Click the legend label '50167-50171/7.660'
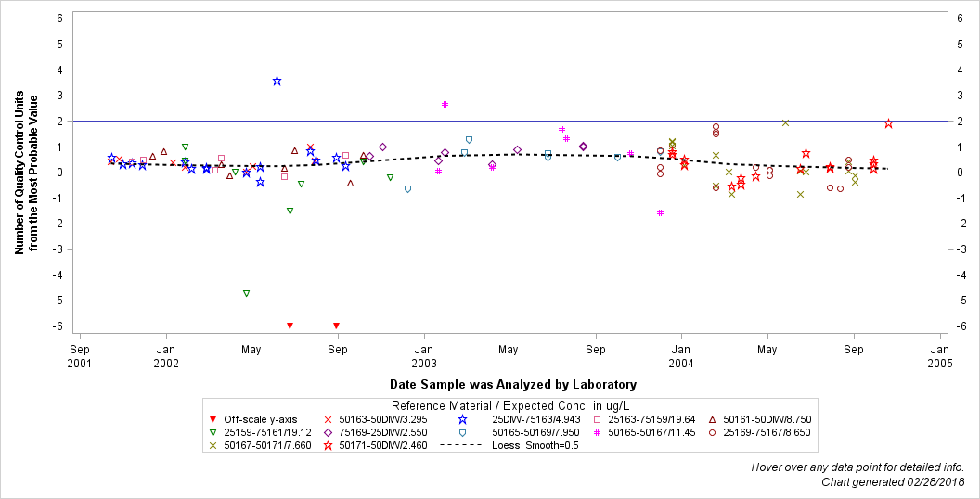 pyautogui.click(x=267, y=445)
